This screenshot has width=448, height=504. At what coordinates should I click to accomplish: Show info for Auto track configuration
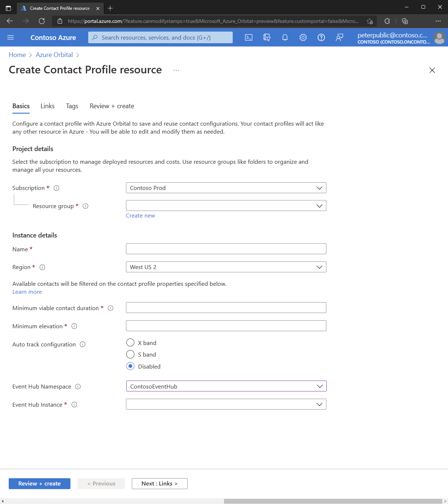pos(83,345)
